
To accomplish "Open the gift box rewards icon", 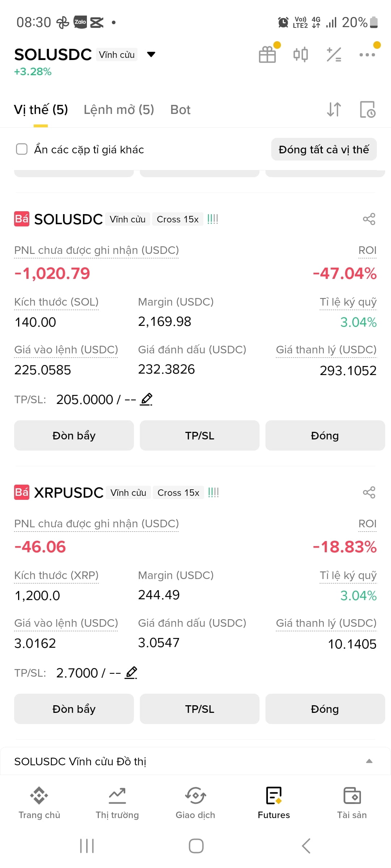I will (268, 55).
